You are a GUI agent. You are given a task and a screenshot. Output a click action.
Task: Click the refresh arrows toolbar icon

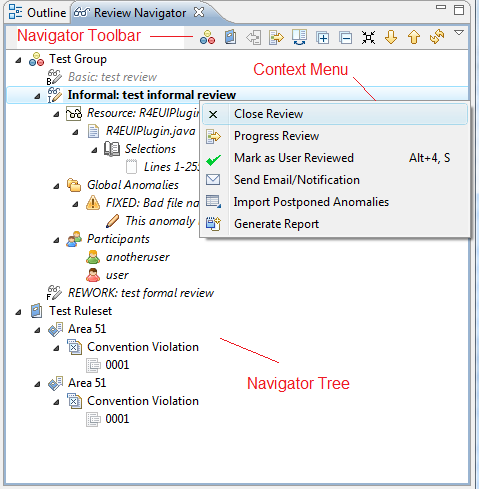(x=437, y=37)
